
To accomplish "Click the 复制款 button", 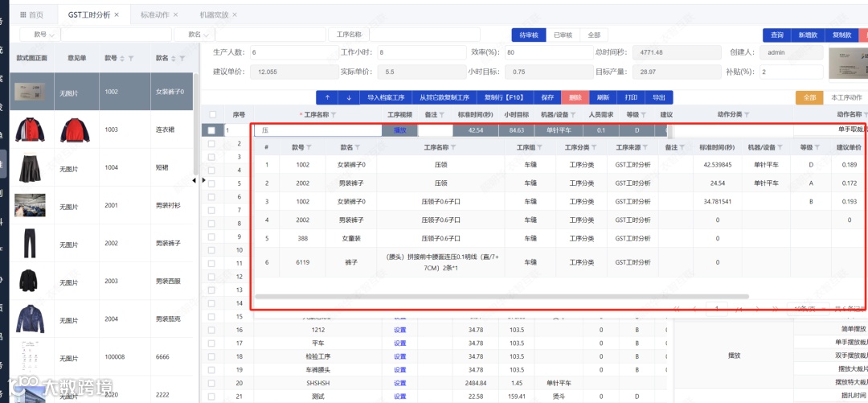I will click(x=841, y=35).
